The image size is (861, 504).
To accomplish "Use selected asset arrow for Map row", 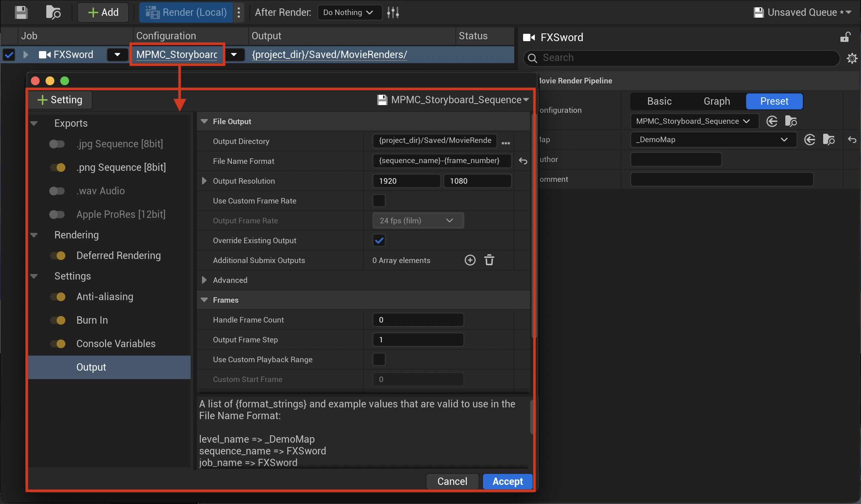I will 810,140.
